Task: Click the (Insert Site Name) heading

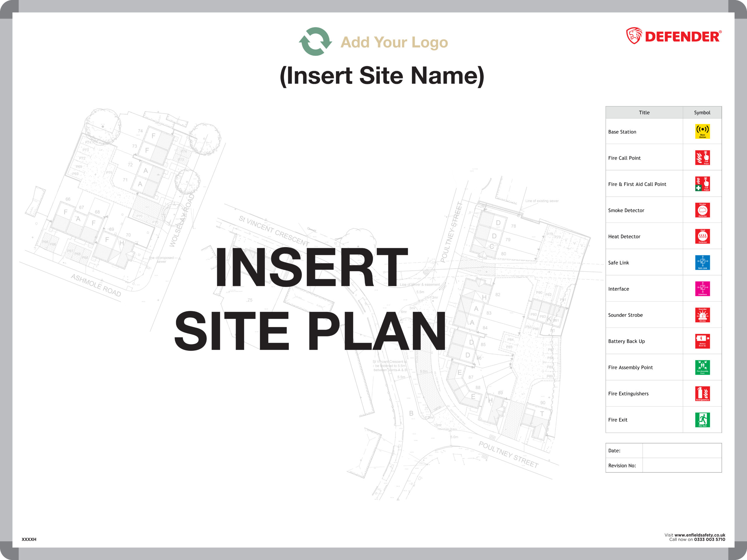Action: [382, 76]
